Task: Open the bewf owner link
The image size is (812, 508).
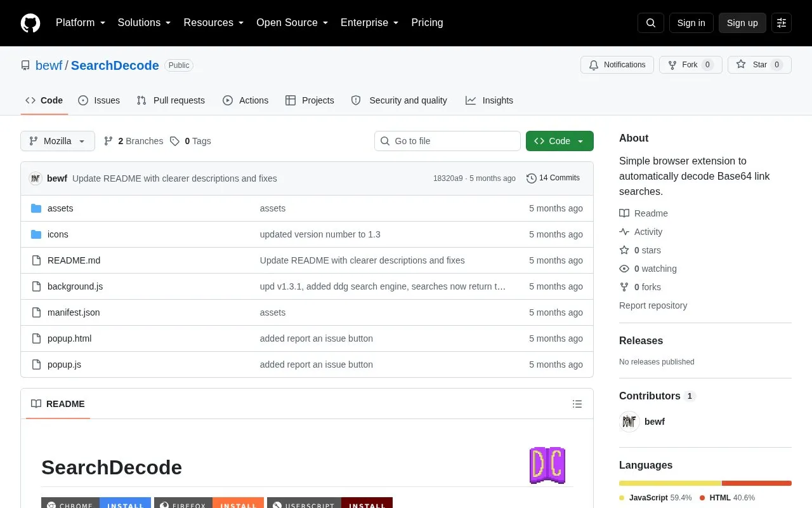Action: (49, 65)
